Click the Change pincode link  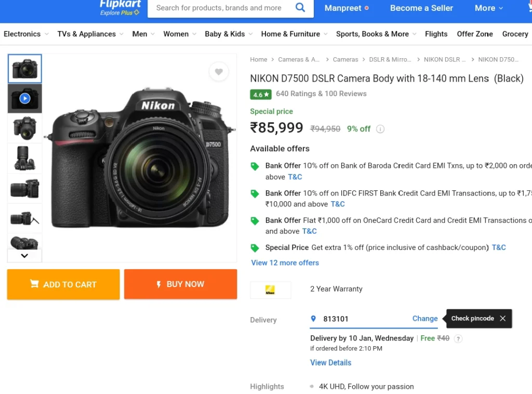tap(425, 318)
